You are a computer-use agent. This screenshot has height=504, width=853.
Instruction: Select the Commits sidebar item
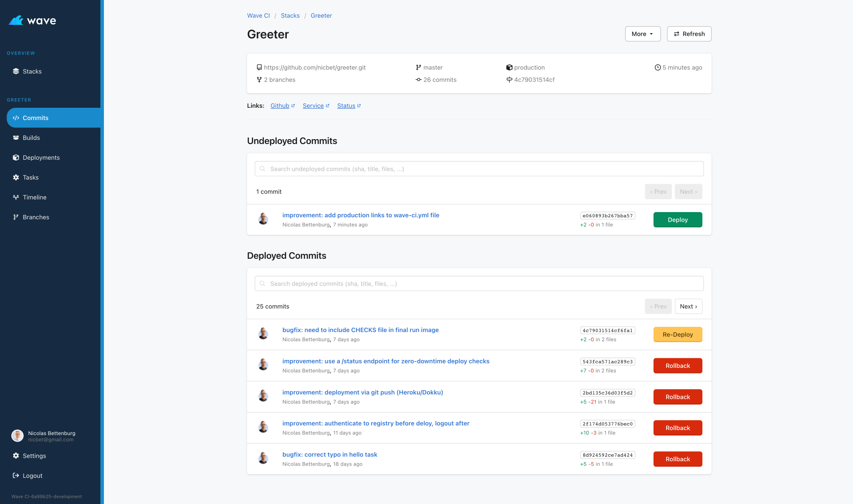tap(35, 118)
